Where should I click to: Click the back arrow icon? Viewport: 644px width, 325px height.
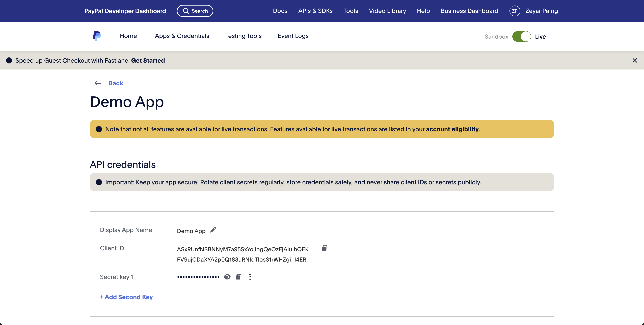[x=98, y=83]
